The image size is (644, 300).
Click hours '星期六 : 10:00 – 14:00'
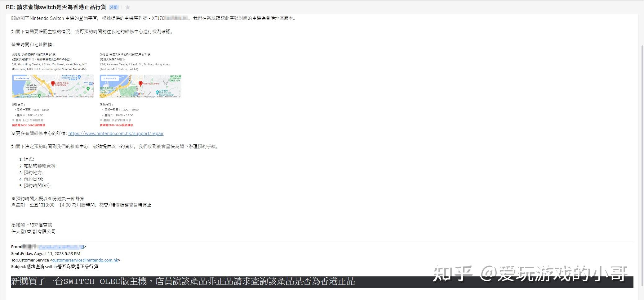(x=119, y=115)
